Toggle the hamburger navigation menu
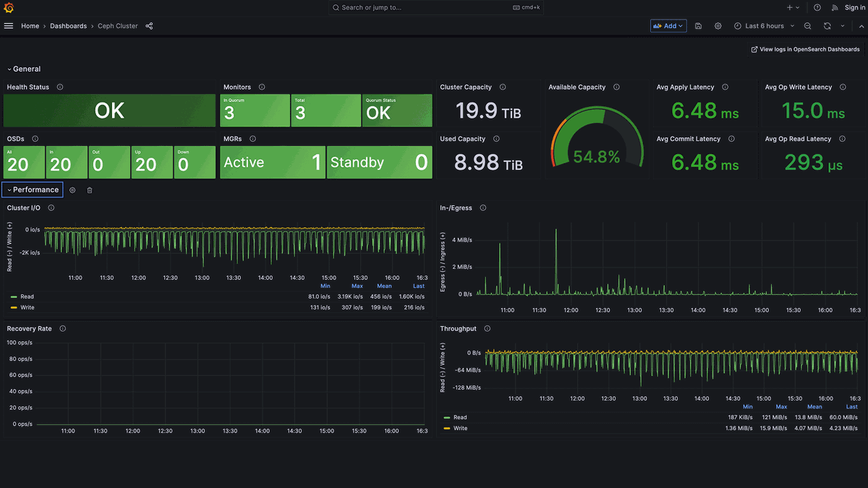Screen dimensions: 868x488 9,26
